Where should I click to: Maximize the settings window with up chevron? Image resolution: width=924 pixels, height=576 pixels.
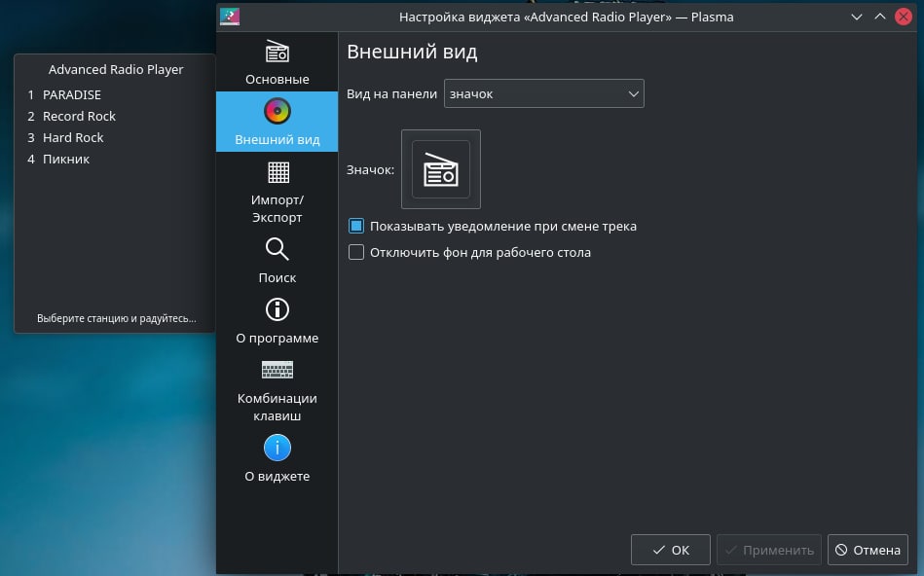[880, 17]
